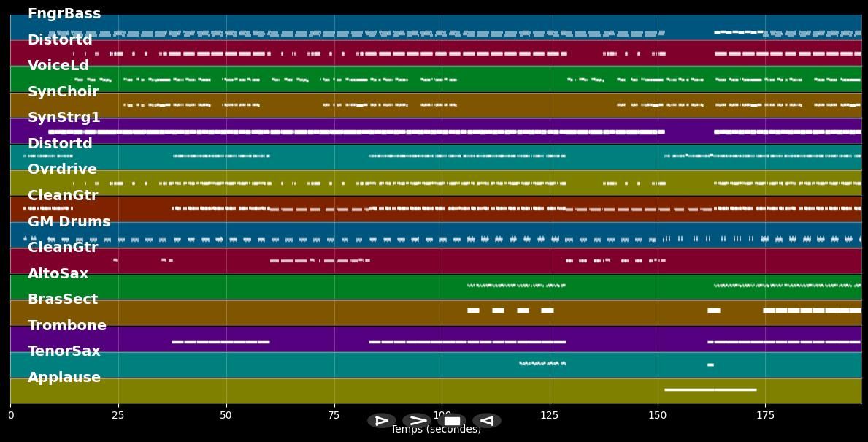Click the Applause track label
Image resolution: width=868 pixels, height=442 pixels.
(x=64, y=378)
